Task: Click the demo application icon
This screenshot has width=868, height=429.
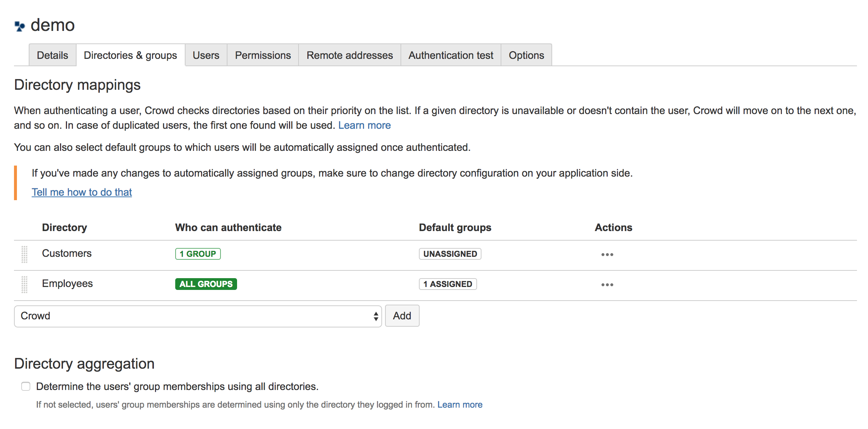Action: coord(20,26)
